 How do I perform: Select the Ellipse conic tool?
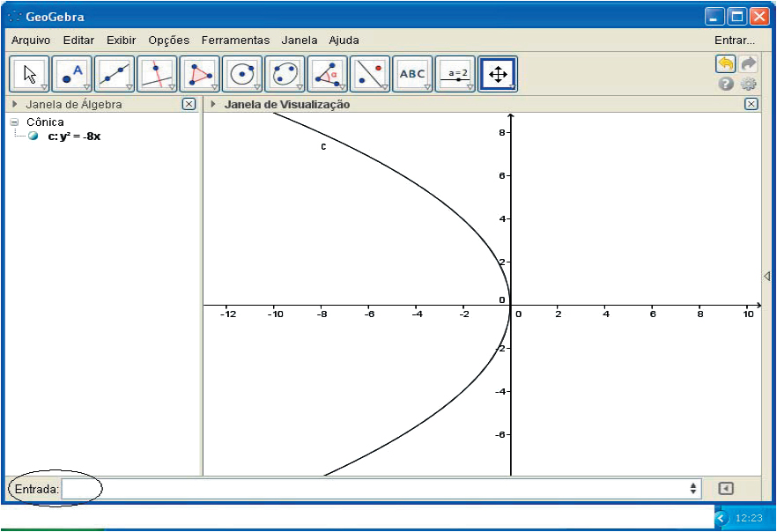point(285,75)
